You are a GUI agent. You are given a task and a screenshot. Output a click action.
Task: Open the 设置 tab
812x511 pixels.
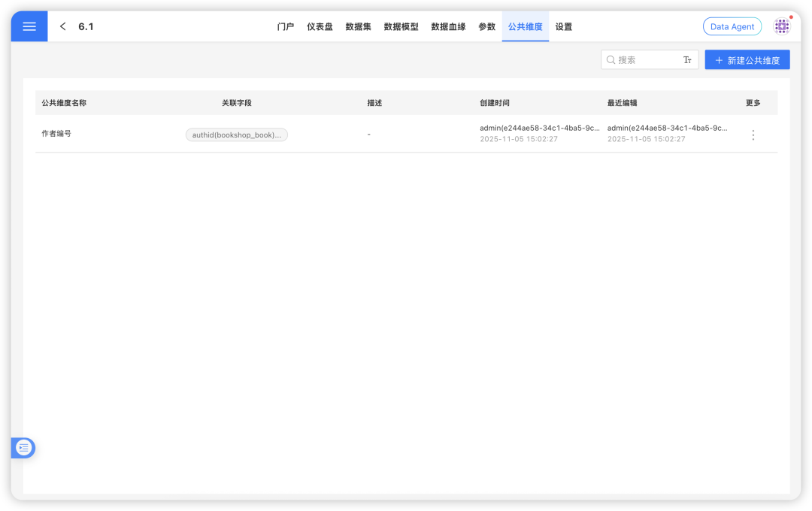(563, 26)
